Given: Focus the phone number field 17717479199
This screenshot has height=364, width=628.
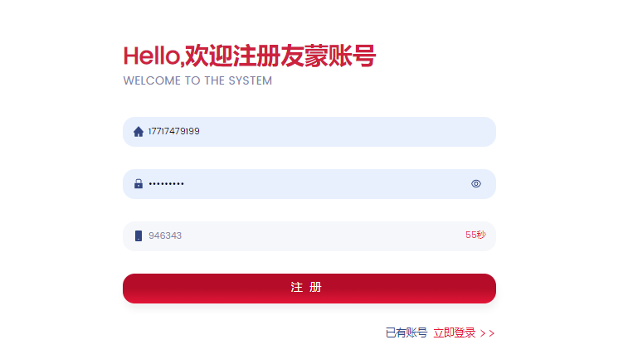Looking at the screenshot, I should pos(309,132).
